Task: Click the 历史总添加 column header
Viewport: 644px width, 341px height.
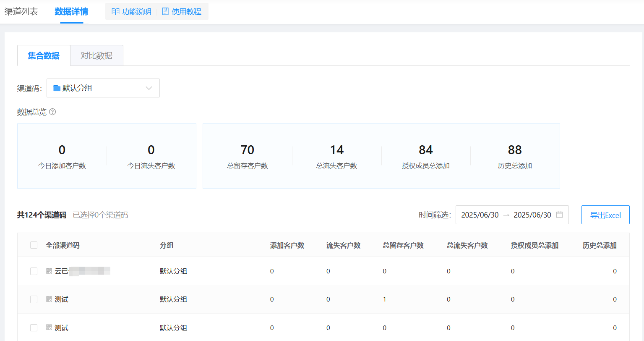Action: [600, 245]
